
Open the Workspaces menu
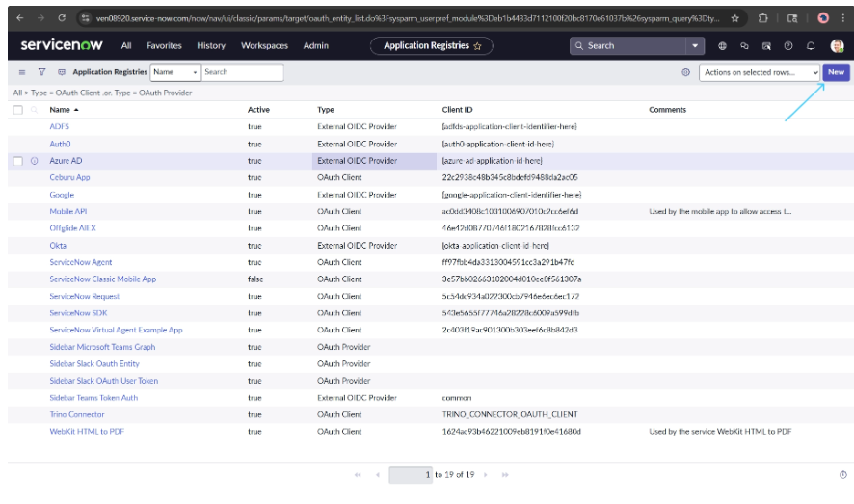coord(264,46)
